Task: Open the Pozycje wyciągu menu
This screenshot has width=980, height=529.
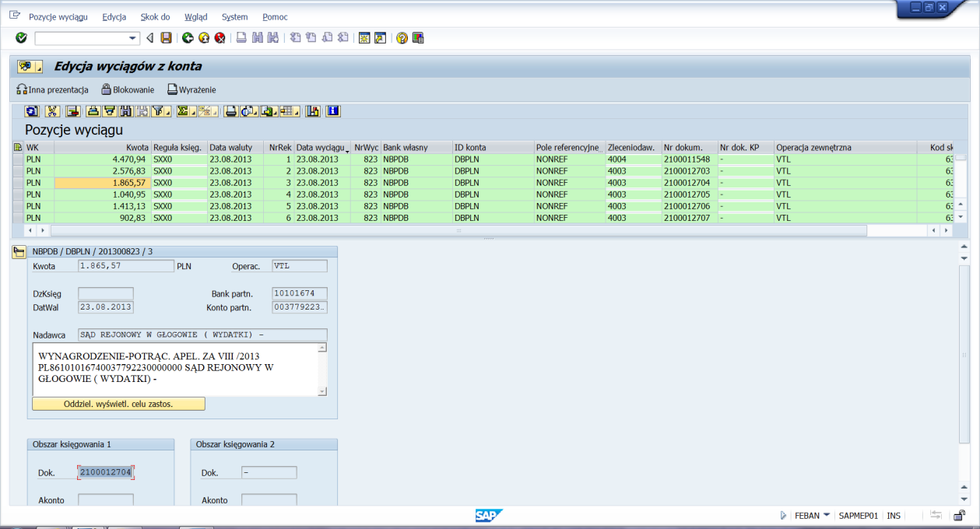Action: point(58,16)
